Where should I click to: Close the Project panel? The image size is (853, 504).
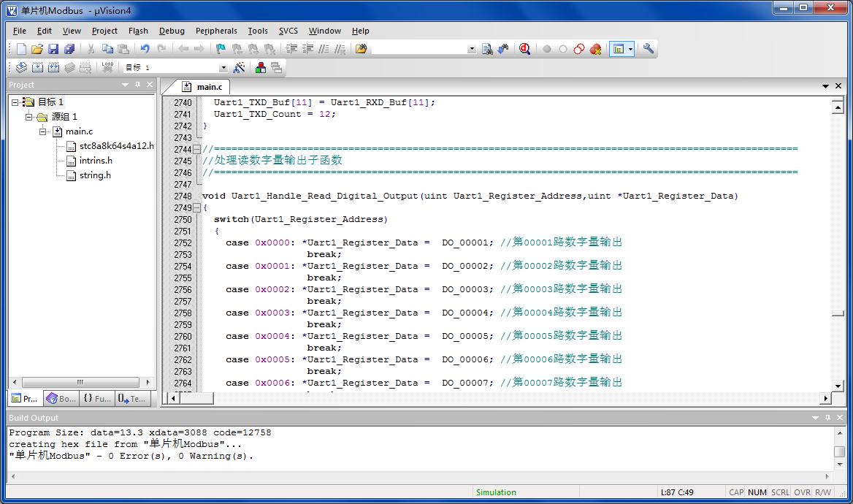150,85
